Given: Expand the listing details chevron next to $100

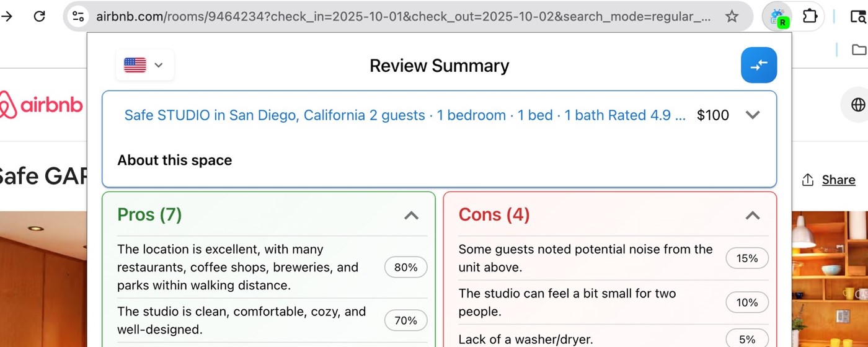Looking at the screenshot, I should point(753,115).
